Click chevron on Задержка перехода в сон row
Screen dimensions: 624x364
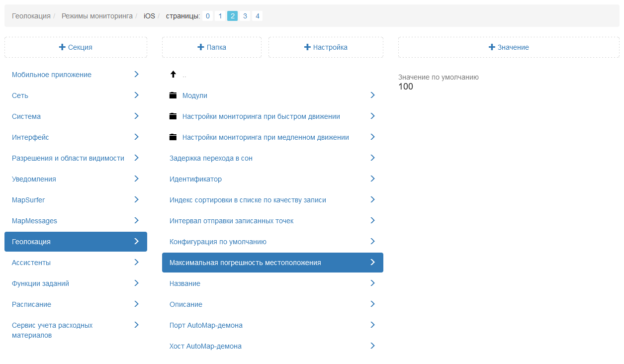(x=372, y=158)
